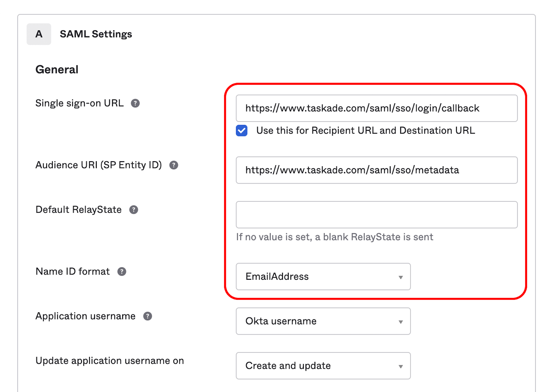Uncheck Use this for Recipient URL checkbox
The height and width of the screenshot is (392, 556).
[242, 131]
